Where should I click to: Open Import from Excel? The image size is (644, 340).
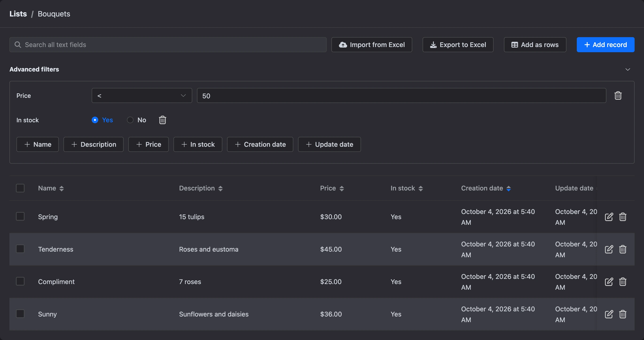click(372, 44)
